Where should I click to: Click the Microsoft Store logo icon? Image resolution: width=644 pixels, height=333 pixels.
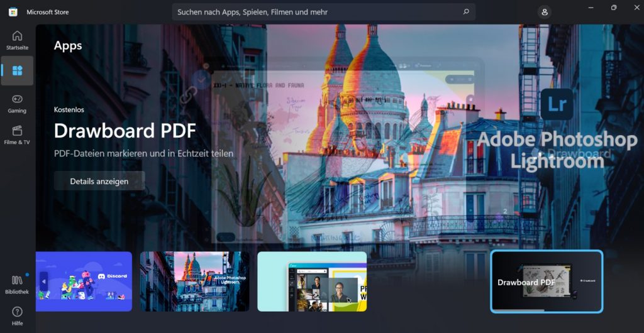pos(13,12)
